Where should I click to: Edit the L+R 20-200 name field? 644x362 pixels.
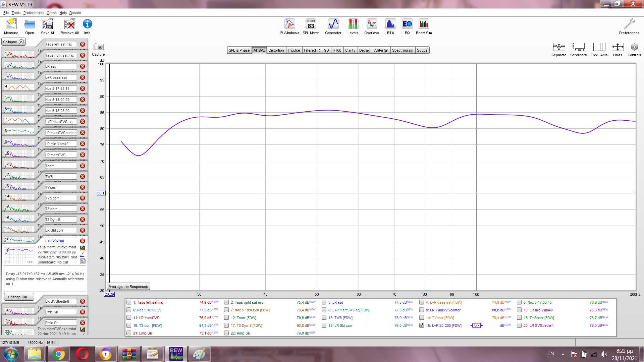click(61, 241)
